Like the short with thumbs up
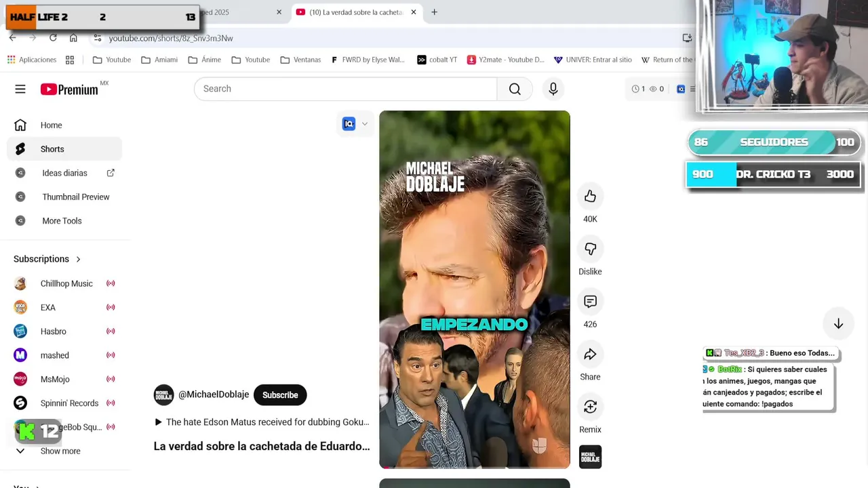The height and width of the screenshot is (488, 868). (x=590, y=196)
